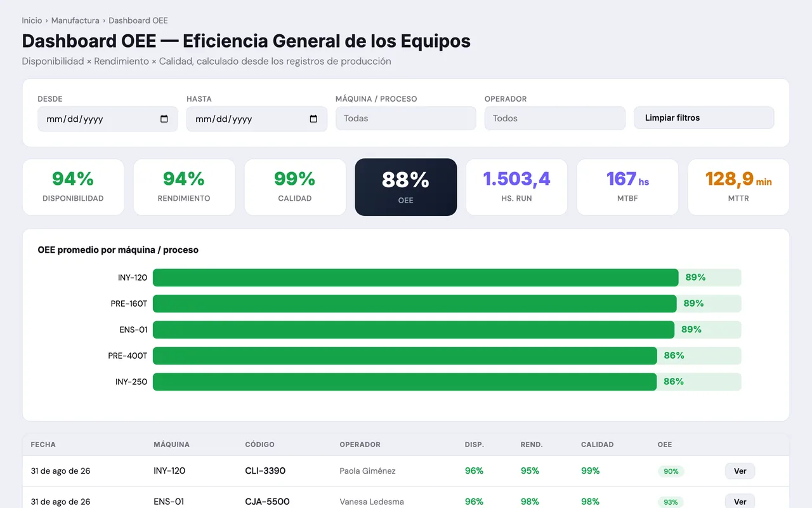
Task: Select the Hs. Run 1.503,4 card
Action: click(516, 187)
